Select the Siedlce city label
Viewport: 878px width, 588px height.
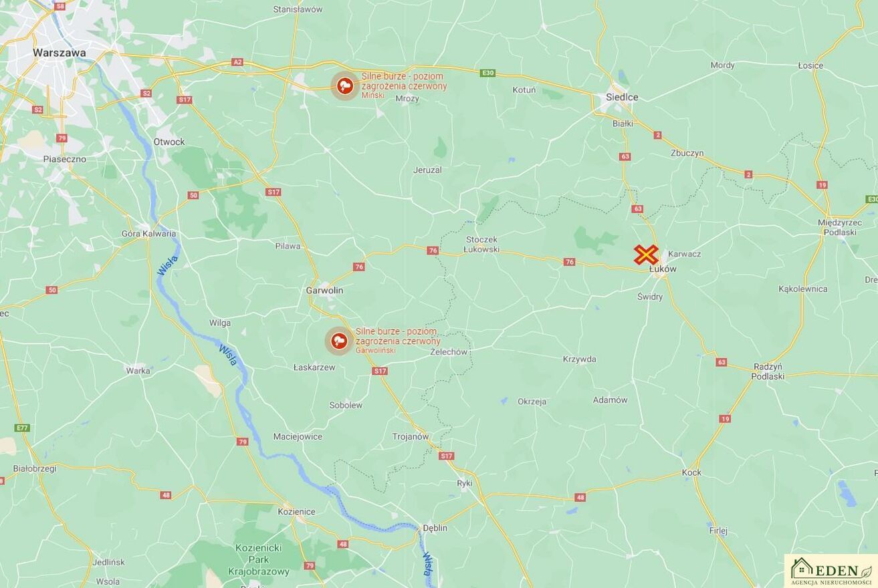622,97
